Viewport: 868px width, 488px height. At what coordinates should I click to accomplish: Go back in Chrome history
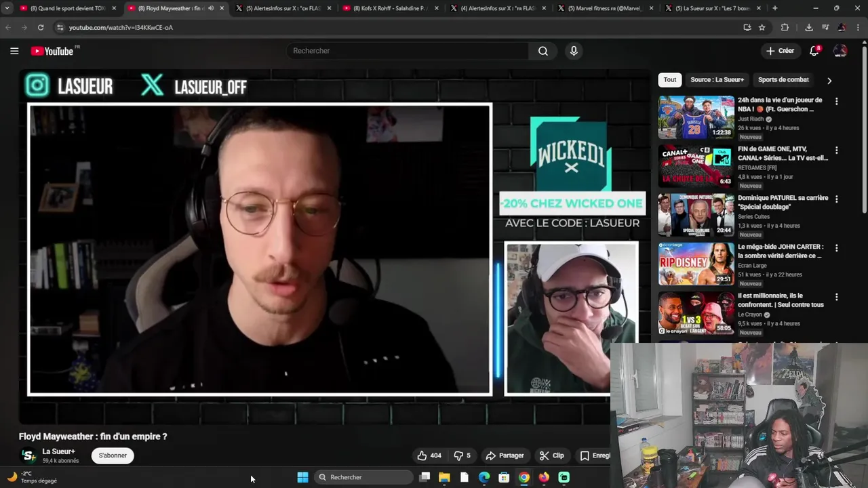(8, 27)
